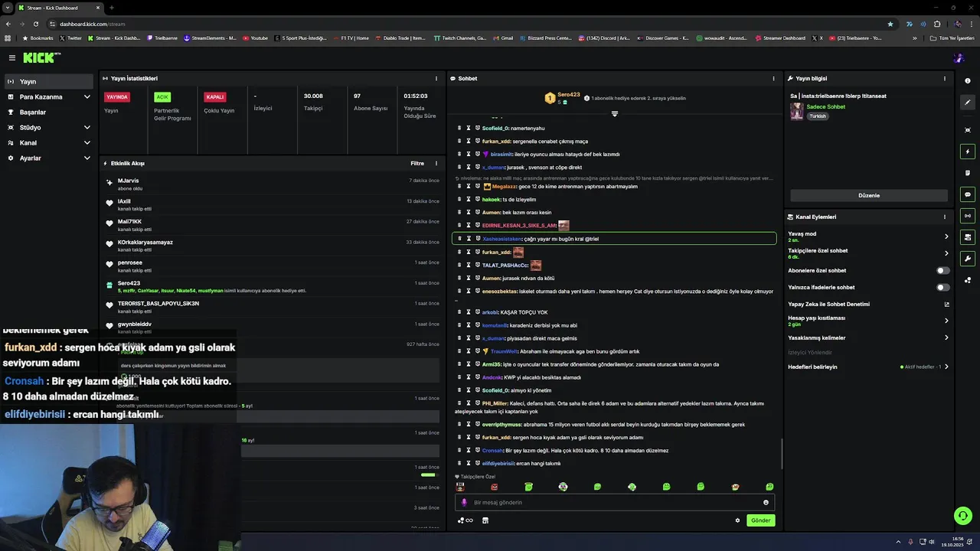The image size is (980, 551).
Task: Click furkan_xdd username in sergenella message
Action: click(496, 142)
